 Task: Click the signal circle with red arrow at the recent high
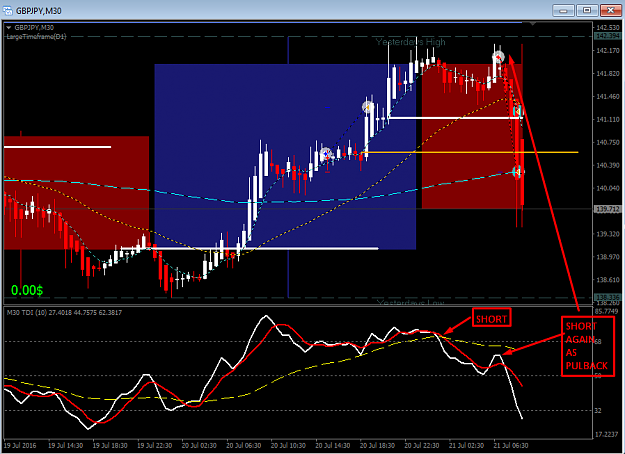click(498, 57)
